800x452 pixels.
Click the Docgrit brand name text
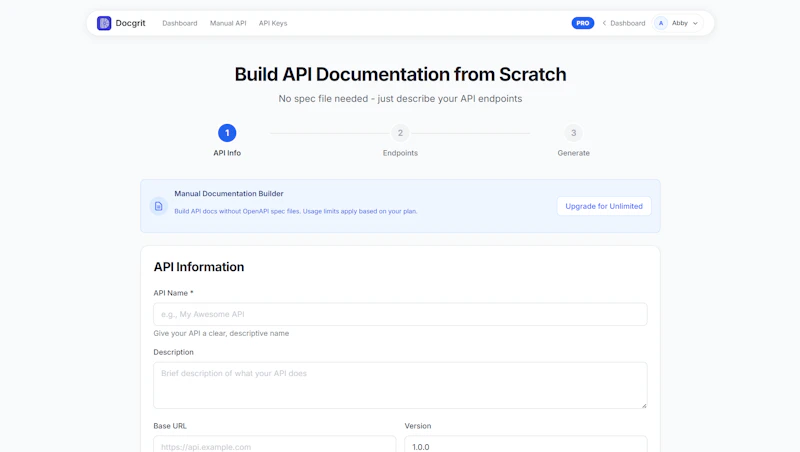[x=130, y=23]
